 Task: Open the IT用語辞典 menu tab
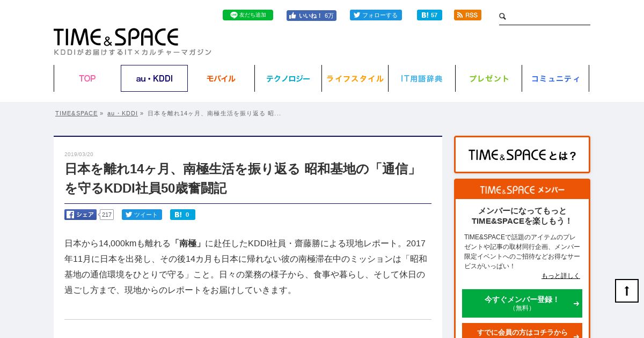422,78
